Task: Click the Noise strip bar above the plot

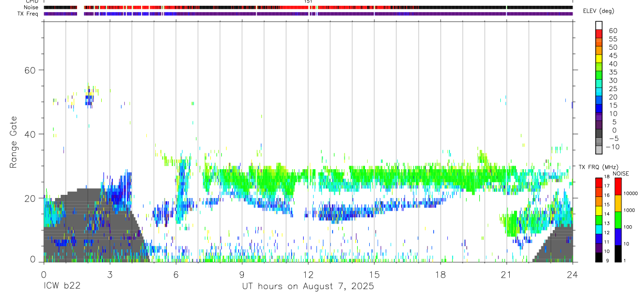Action: [308, 7]
